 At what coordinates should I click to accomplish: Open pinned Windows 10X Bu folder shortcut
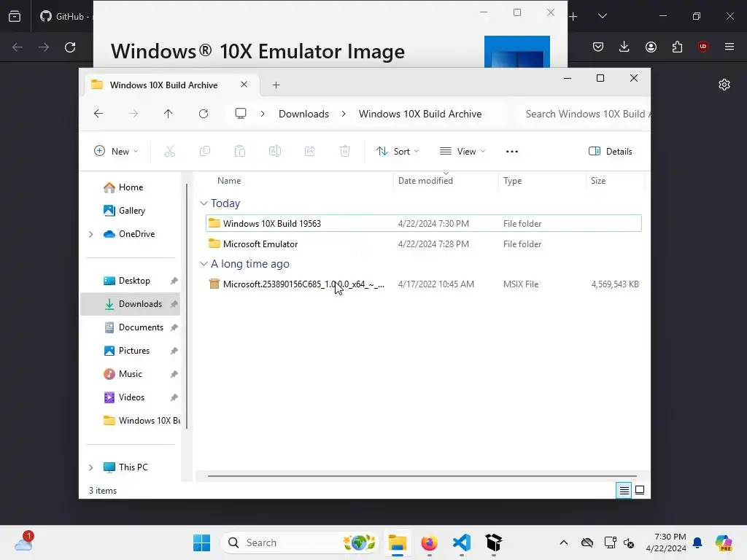142,421
